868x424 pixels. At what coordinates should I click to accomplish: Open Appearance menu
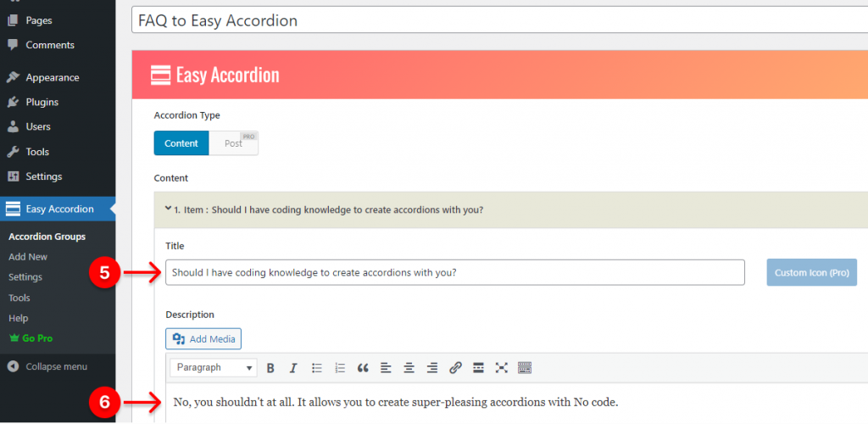point(53,77)
